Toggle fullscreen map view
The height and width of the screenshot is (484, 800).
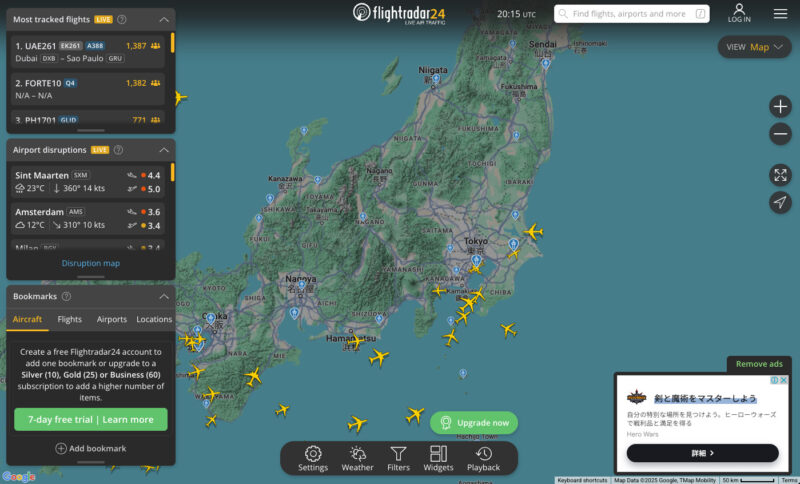coord(780,175)
